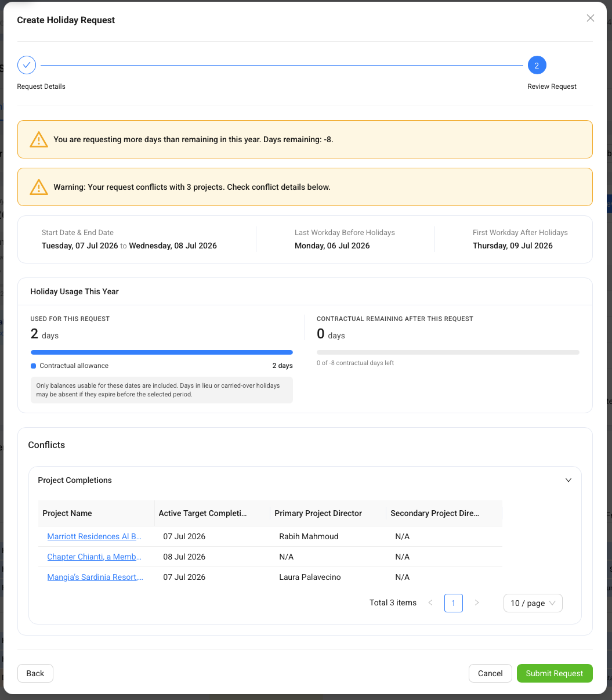Collapse the Project Completions panel chevron
Screen dimensions: 612x700
pyautogui.click(x=568, y=480)
